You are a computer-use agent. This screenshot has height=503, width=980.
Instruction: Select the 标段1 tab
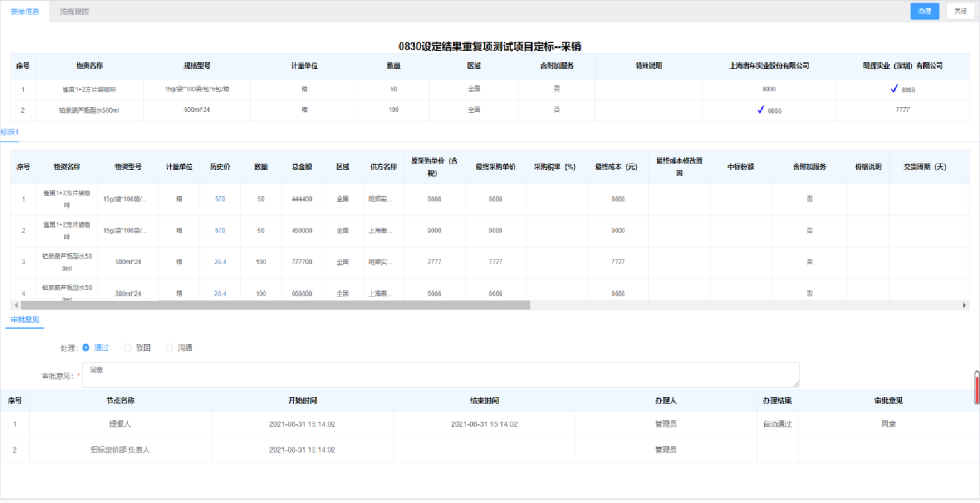point(9,132)
